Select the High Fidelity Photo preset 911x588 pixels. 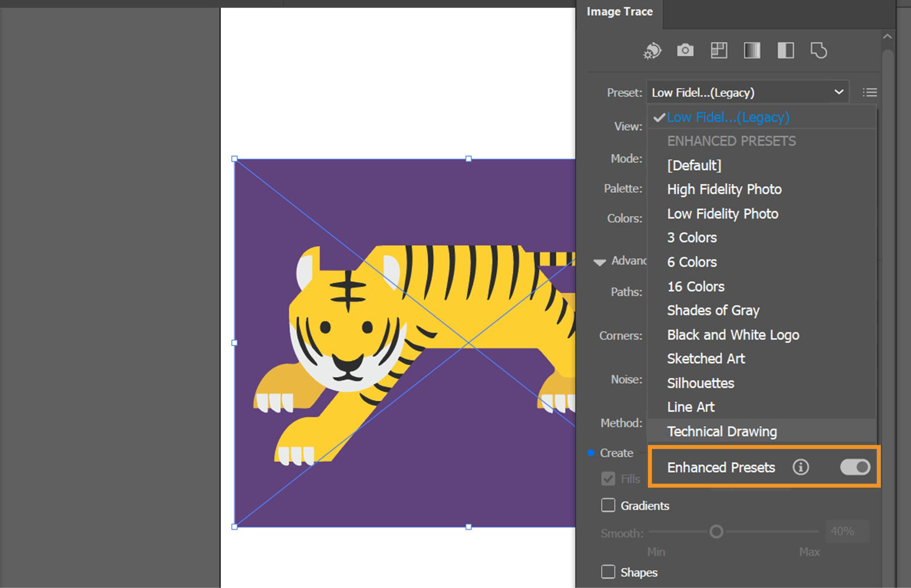coord(724,189)
